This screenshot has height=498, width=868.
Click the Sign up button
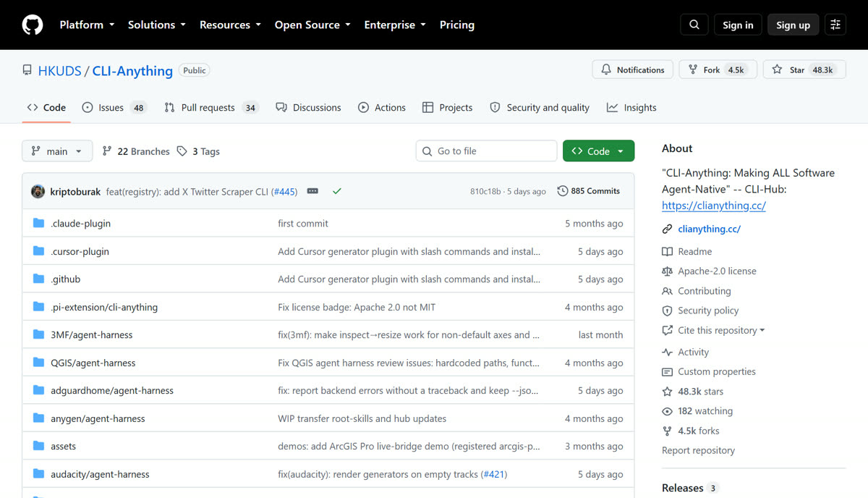(x=793, y=25)
